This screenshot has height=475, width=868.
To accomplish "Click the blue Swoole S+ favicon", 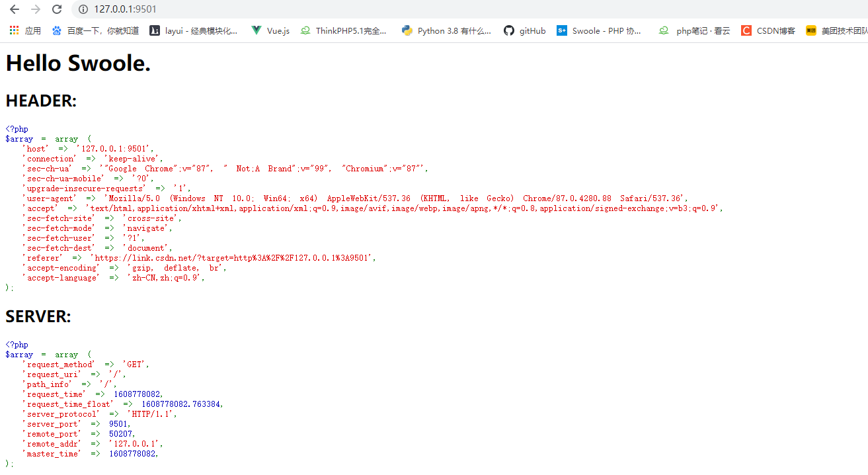I will (561, 30).
